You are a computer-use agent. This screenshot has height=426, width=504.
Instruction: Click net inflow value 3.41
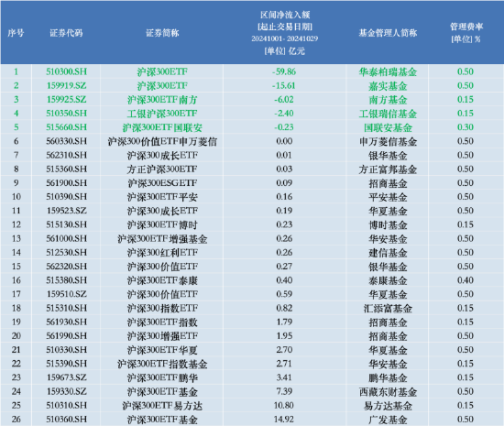tap(284, 377)
